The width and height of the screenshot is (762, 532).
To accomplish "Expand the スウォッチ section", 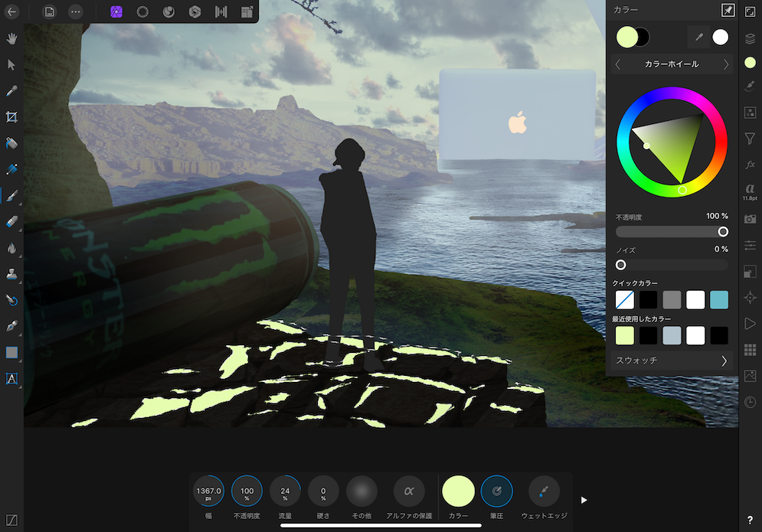I will pos(724,361).
